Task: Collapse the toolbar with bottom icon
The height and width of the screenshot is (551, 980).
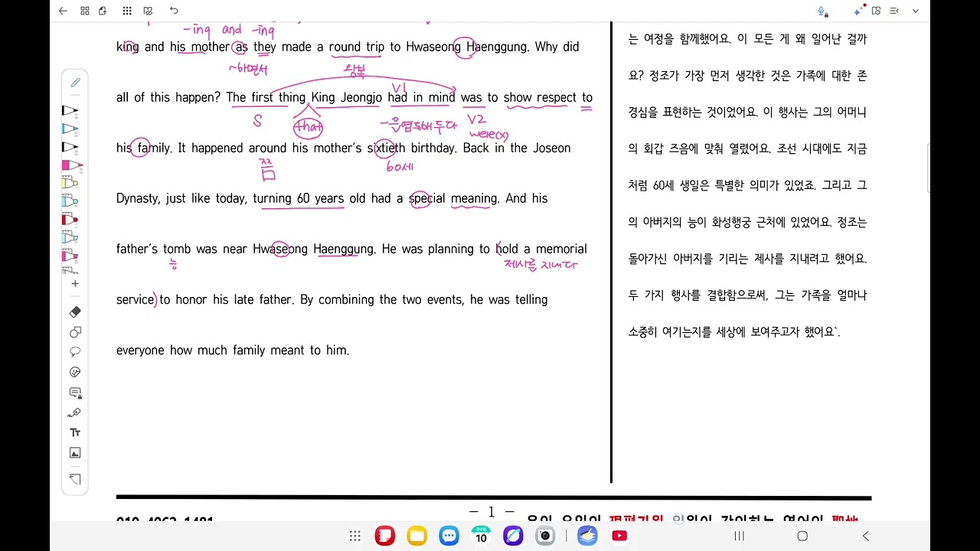Action: tap(75, 480)
